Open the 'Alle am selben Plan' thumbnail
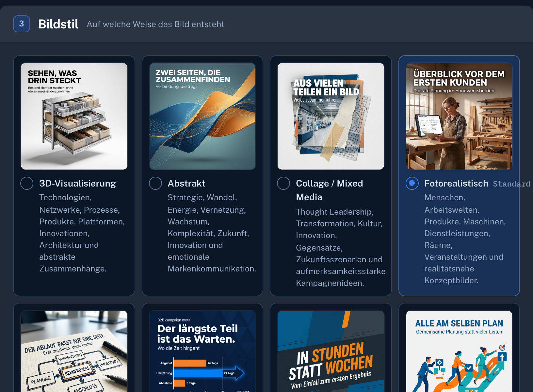 tap(459, 351)
